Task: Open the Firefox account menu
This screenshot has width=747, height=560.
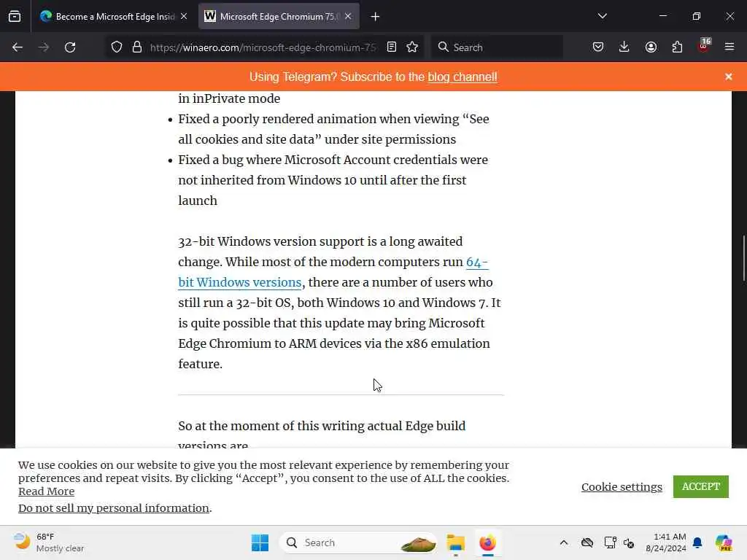Action: tap(651, 47)
